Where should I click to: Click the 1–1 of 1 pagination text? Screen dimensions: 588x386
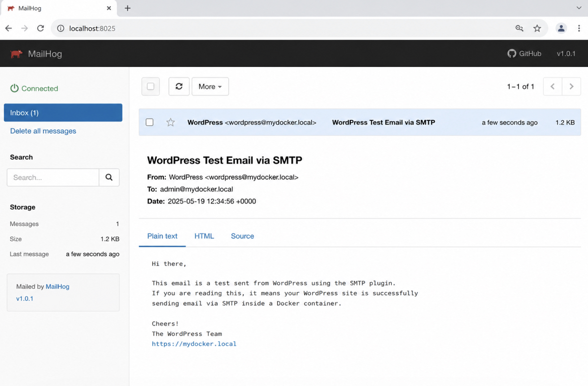(521, 86)
